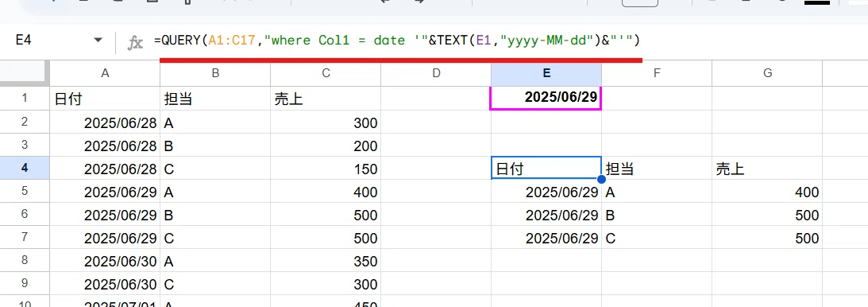Click into the QUERY formula bar text
This screenshot has width=868, height=307.
[x=397, y=41]
